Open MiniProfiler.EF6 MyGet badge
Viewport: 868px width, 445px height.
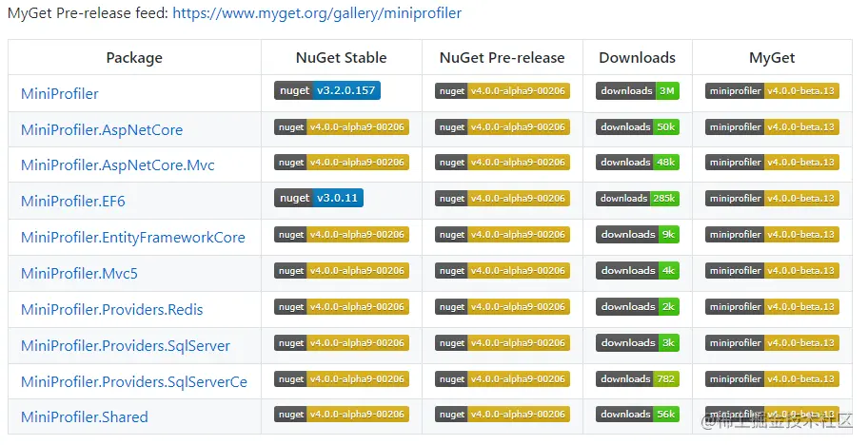pyautogui.click(x=772, y=199)
